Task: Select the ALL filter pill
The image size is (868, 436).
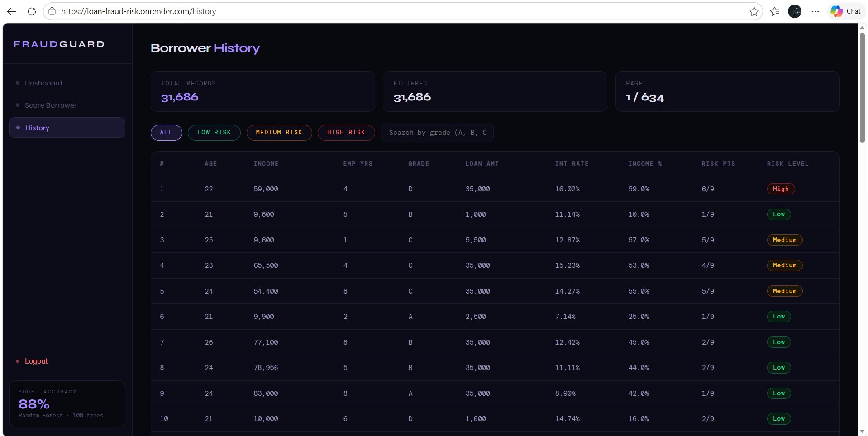Action: point(166,133)
